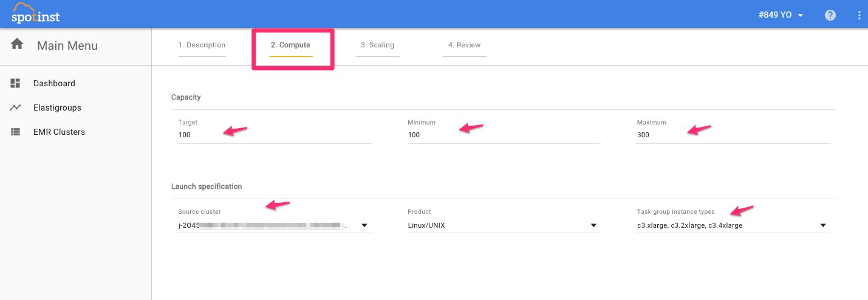
Task: Expand the #849 YO account dropdown
Action: (x=781, y=15)
